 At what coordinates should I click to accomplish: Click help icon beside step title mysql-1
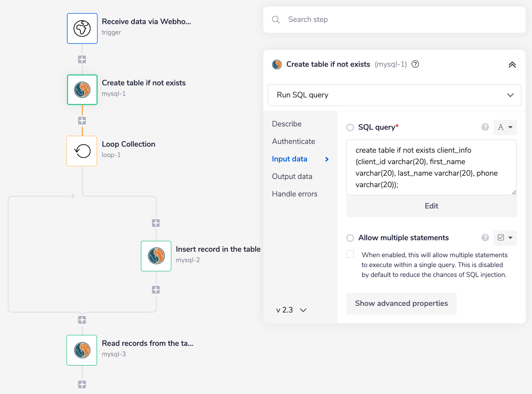[x=415, y=64]
